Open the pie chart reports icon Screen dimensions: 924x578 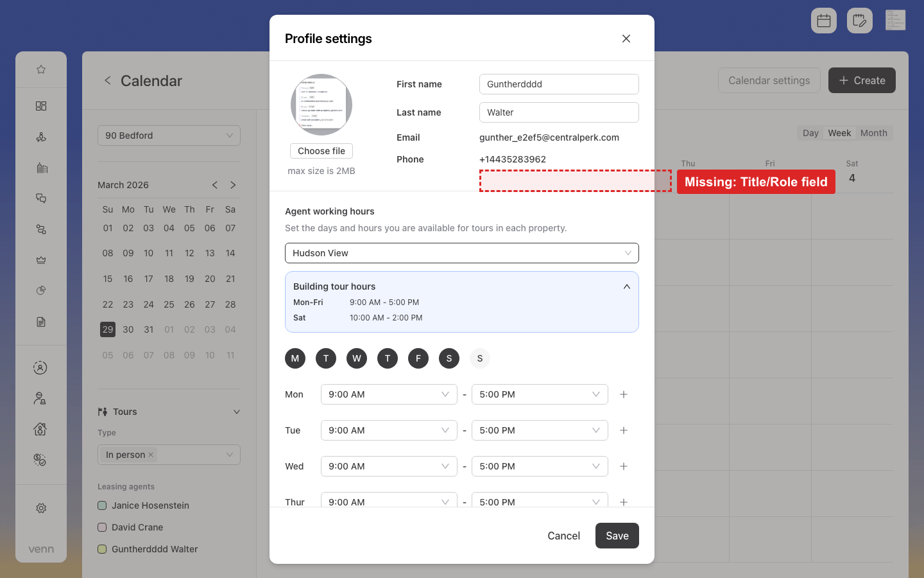pos(41,291)
